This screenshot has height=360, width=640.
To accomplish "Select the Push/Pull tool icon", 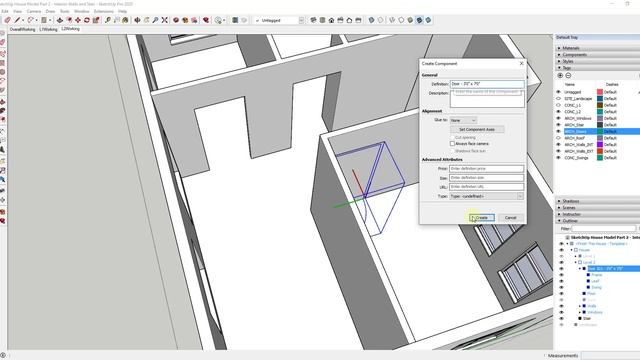I will (60, 20).
